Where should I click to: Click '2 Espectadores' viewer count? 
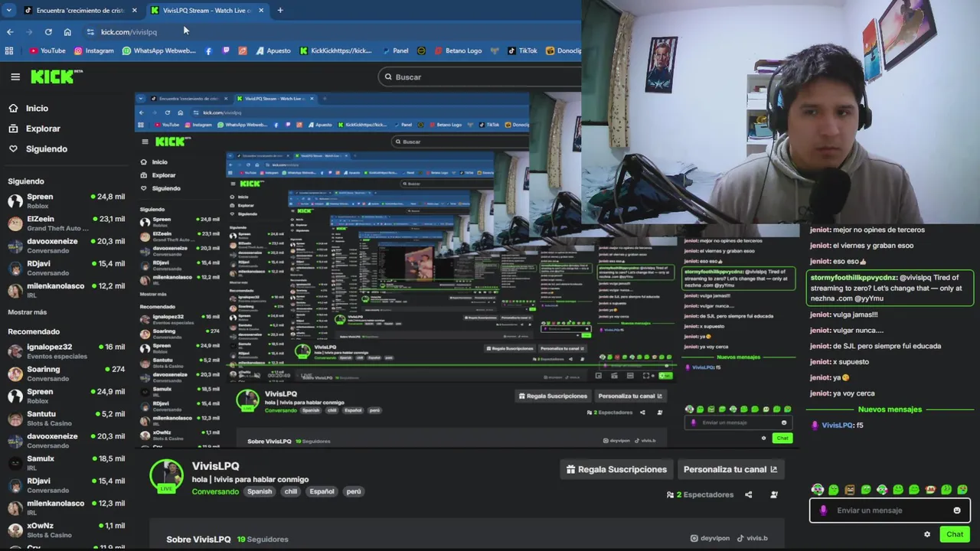(700, 494)
